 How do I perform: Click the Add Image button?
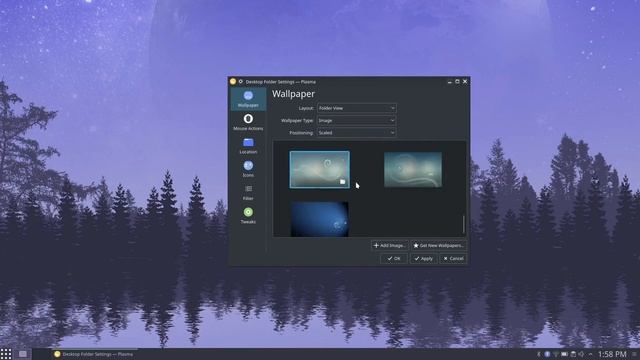coord(389,246)
